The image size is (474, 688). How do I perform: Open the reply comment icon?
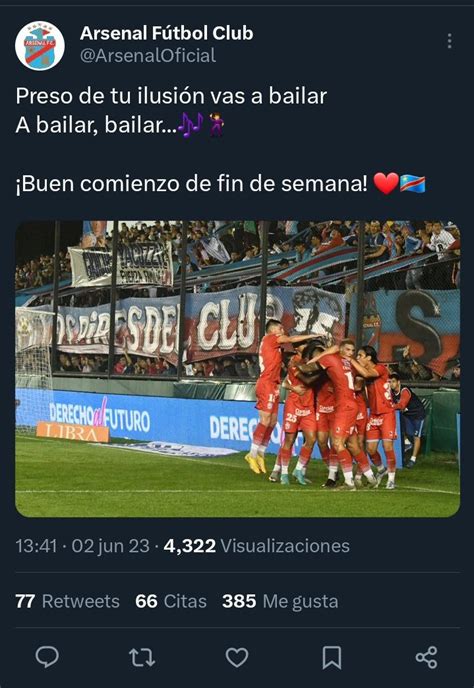click(x=47, y=657)
